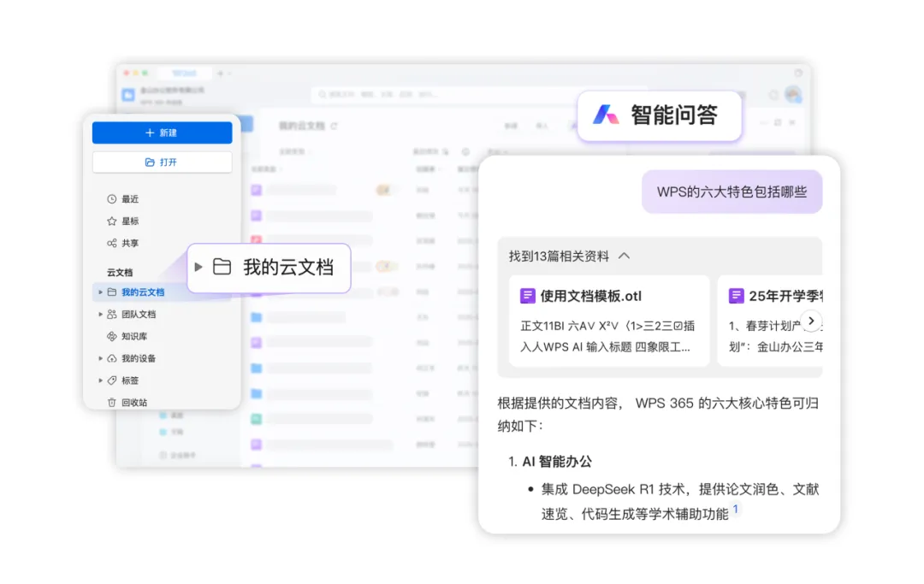924x584 pixels.
Task: Click the 根据提供的文档内容 answer paragraph
Action: [x=658, y=415]
